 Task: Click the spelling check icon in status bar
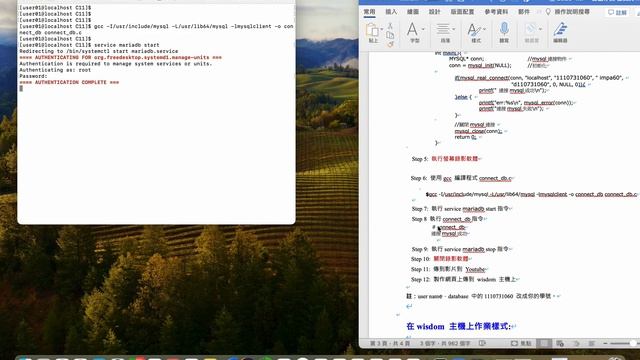(482, 343)
